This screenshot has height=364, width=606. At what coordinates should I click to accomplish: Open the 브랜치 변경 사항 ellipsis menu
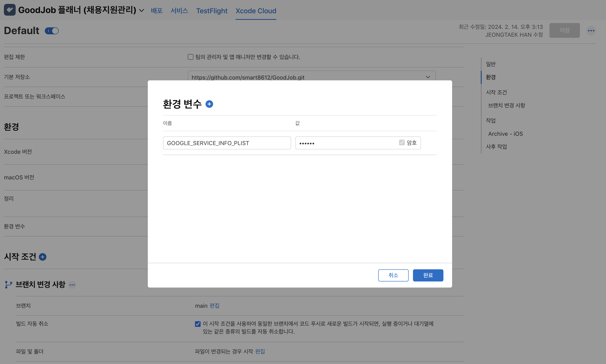[72, 285]
